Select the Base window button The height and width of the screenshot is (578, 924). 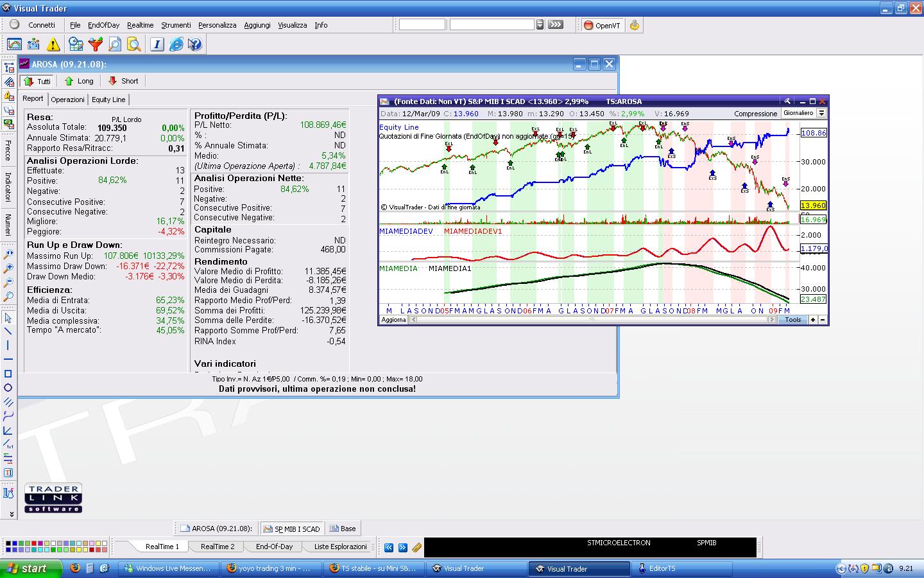point(343,529)
